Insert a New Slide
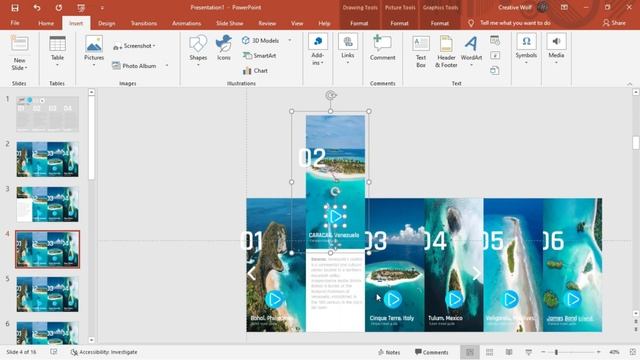Screen dimensions: 640x360 click(x=19, y=53)
